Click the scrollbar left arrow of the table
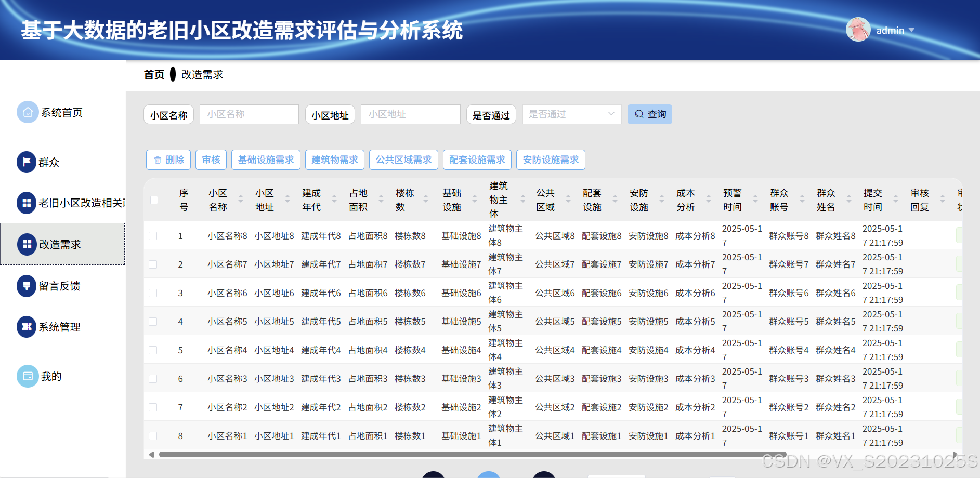Screen dimensions: 980x478 click(x=151, y=455)
